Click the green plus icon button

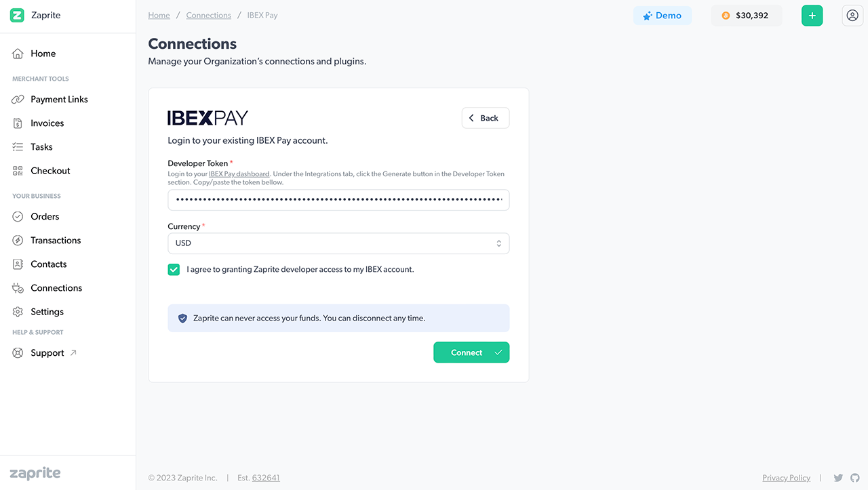(812, 16)
